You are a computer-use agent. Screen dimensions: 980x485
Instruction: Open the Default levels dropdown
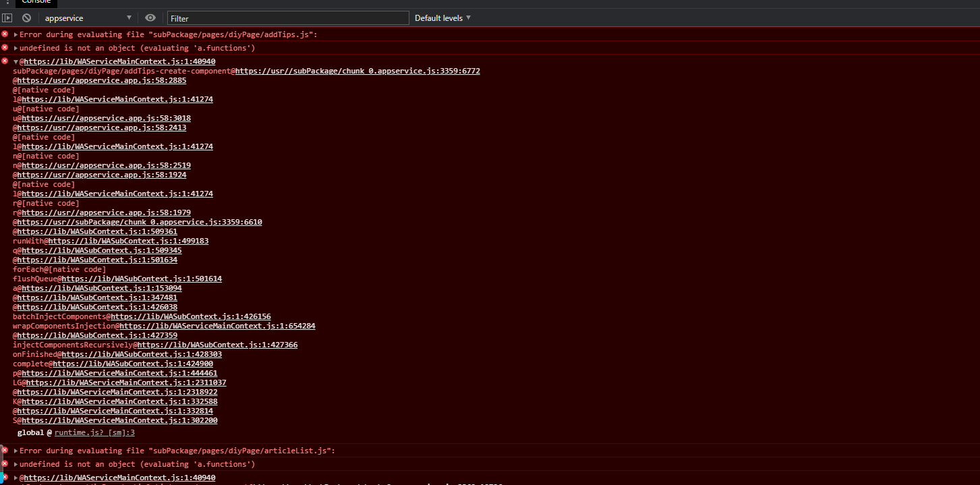coord(442,18)
